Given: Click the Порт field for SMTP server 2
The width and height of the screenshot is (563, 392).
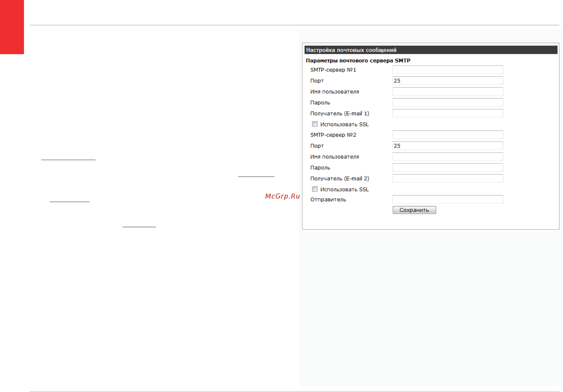Looking at the screenshot, I should pyautogui.click(x=448, y=146).
